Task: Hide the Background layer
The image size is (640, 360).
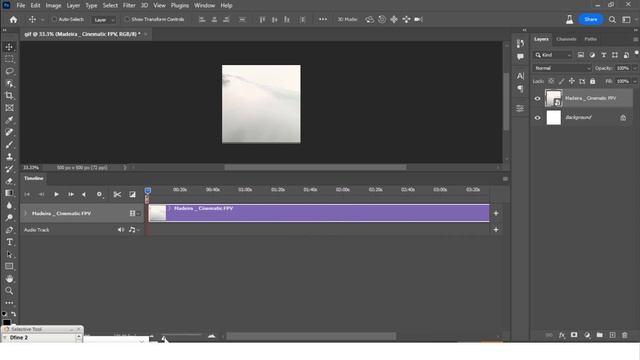Action: pos(537,118)
